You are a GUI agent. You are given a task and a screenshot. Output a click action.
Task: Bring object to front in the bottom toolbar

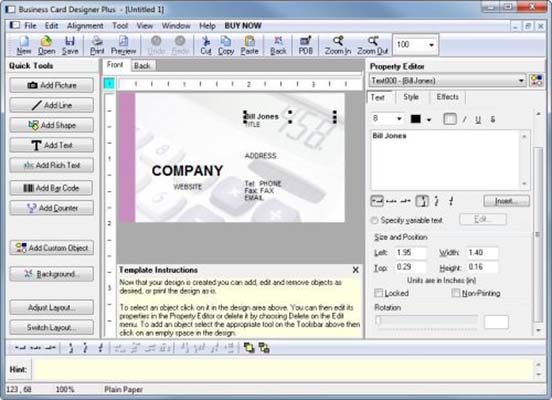(x=249, y=348)
